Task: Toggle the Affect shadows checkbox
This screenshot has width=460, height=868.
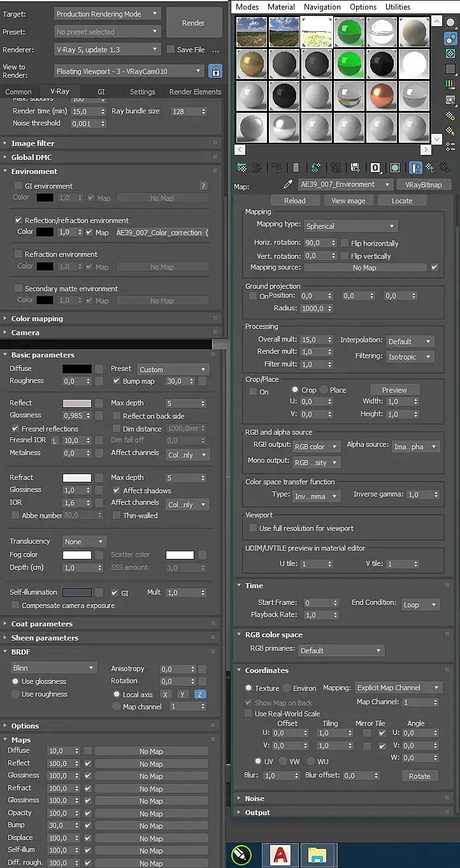Action: pyautogui.click(x=117, y=491)
